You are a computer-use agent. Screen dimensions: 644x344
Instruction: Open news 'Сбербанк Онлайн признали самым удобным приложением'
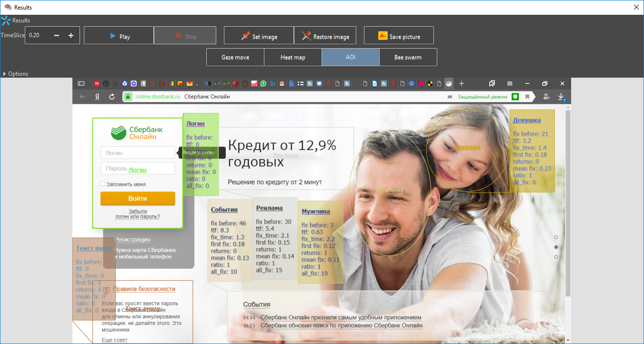341,317
